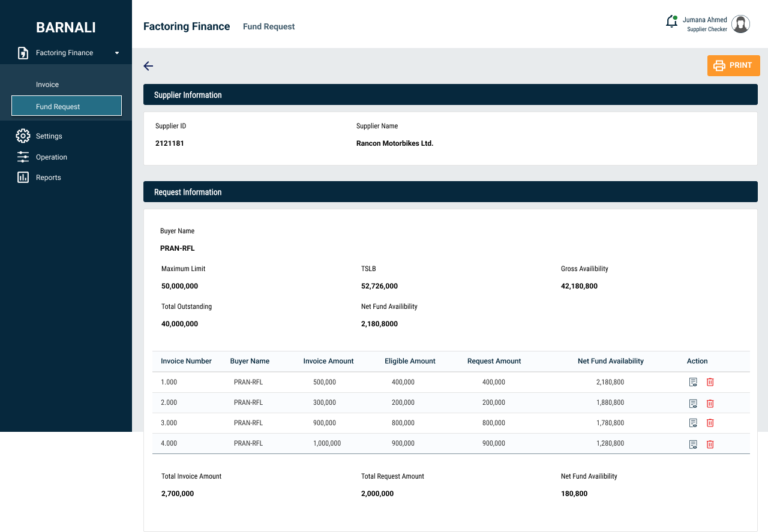The height and width of the screenshot is (532, 768).
Task: Delete invoice 1.000 row
Action: (x=710, y=382)
